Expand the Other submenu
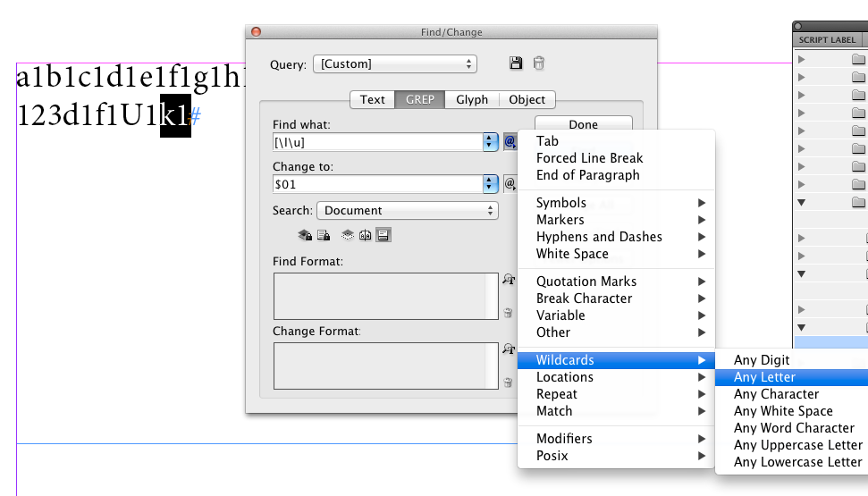 tap(616, 332)
